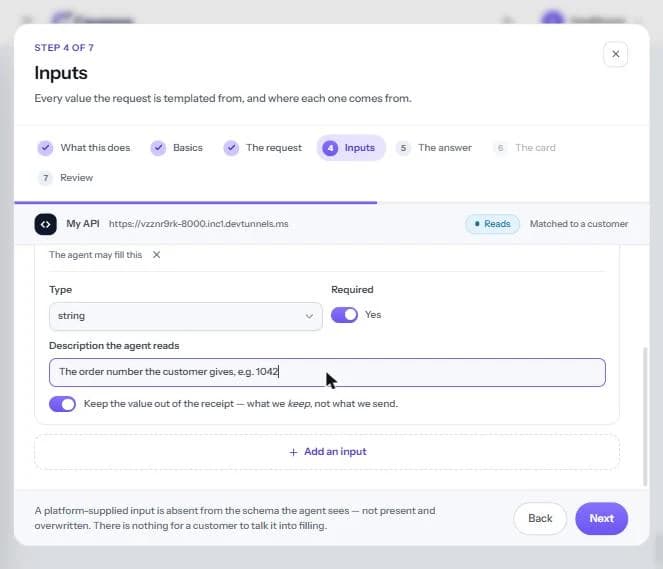Image resolution: width=663 pixels, height=569 pixels.
Task: Close the Inputs dialog with the X button
Action: 615,54
